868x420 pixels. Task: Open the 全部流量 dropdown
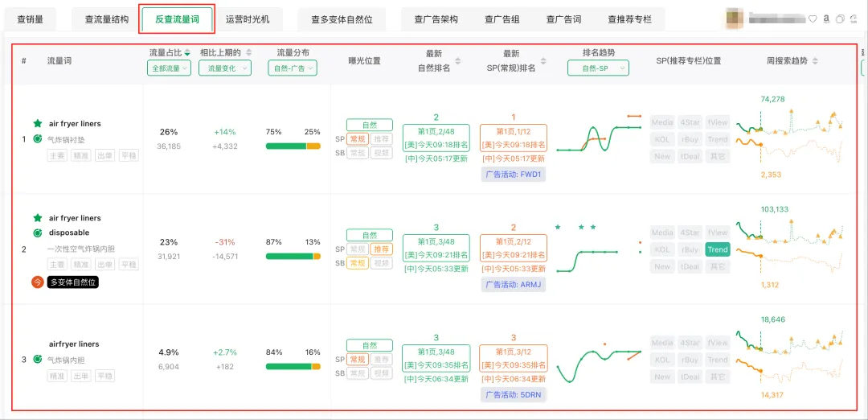[x=169, y=68]
